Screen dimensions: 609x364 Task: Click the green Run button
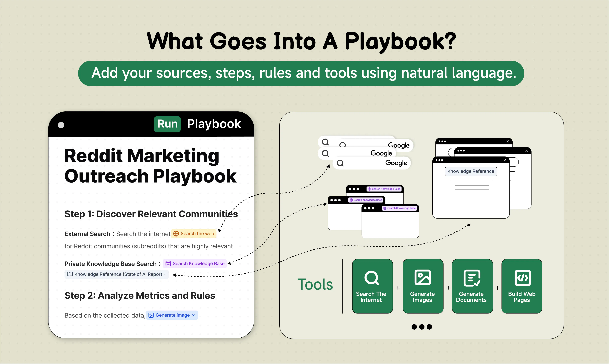pos(167,124)
